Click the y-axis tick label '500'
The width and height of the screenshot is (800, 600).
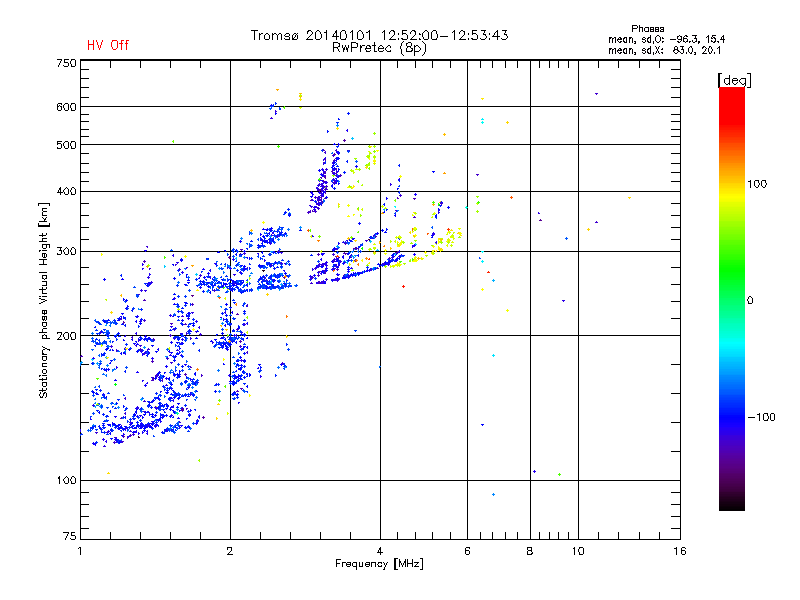pos(66,145)
